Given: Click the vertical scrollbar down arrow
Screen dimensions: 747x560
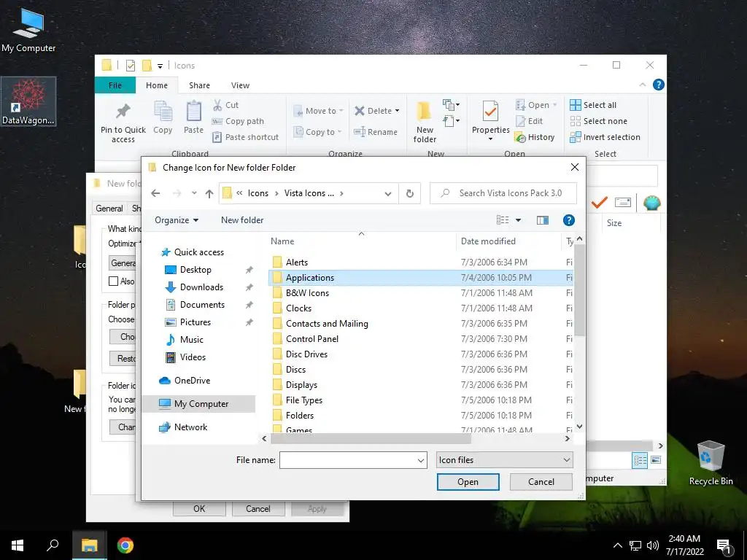Looking at the screenshot, I should point(579,427).
